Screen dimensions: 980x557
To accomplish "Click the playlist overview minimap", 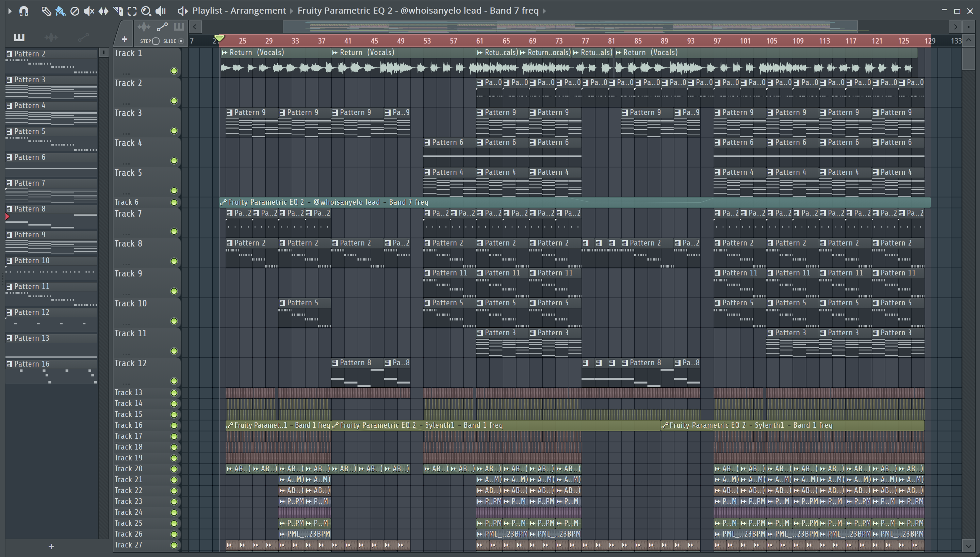I will point(570,27).
